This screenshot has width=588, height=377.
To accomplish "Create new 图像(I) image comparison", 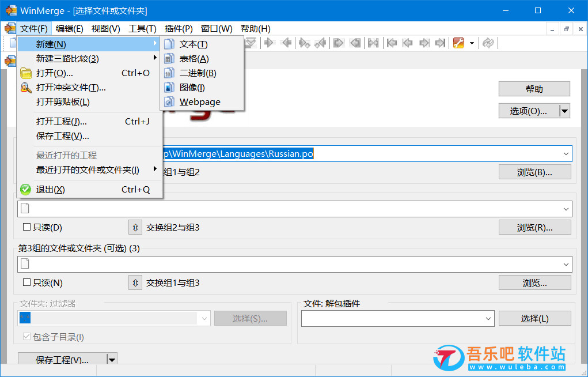I will pos(203,88).
